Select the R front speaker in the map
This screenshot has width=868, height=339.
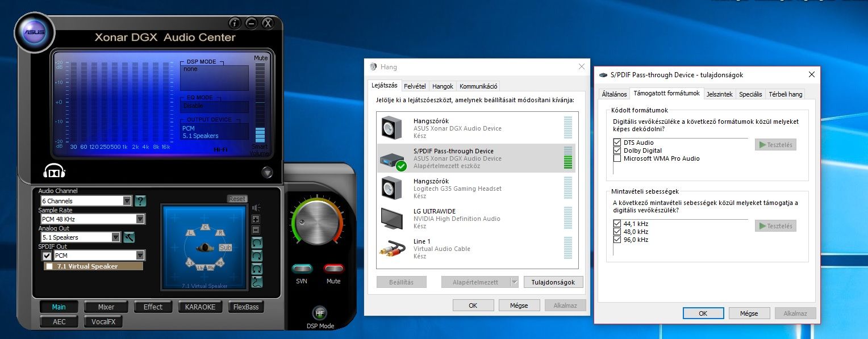pyautogui.click(x=220, y=233)
